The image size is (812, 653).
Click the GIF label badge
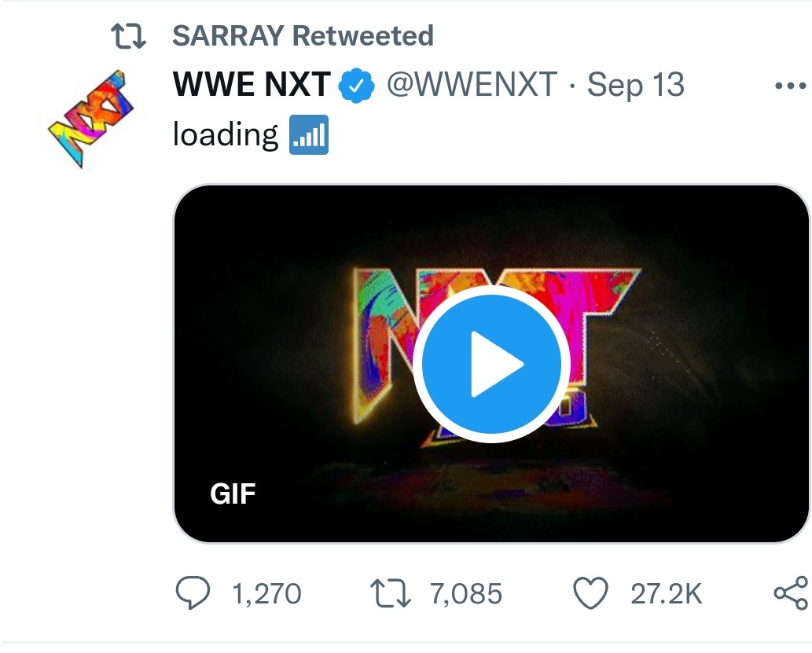(x=233, y=493)
